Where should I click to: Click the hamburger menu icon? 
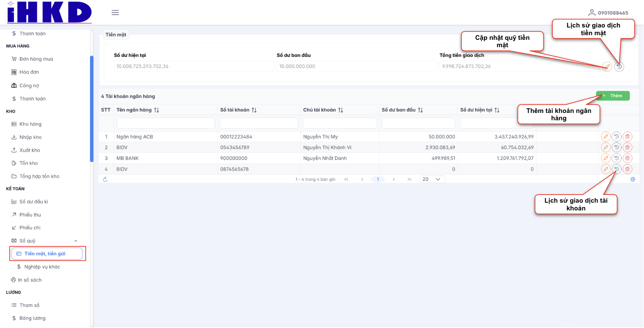pyautogui.click(x=115, y=13)
